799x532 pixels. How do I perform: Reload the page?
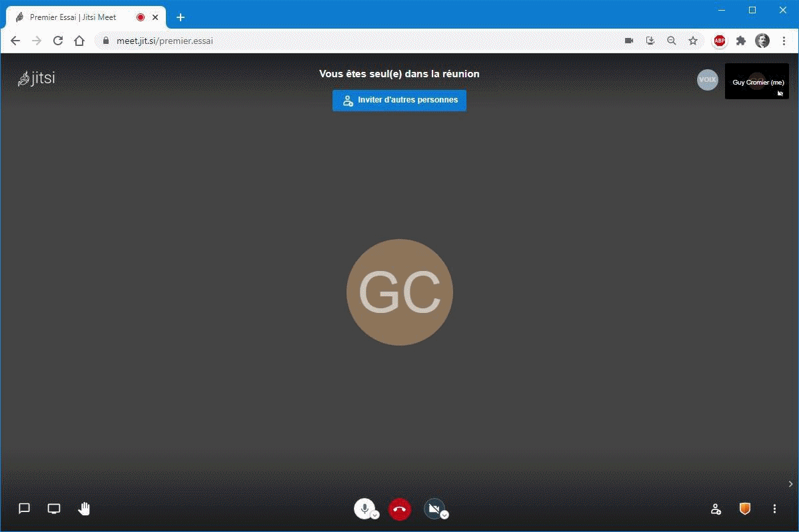click(58, 41)
